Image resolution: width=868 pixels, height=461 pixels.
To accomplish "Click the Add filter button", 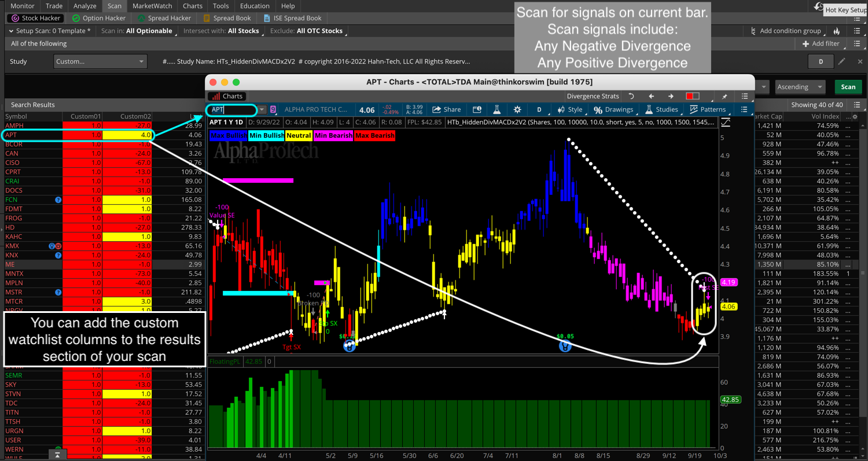I will (821, 43).
